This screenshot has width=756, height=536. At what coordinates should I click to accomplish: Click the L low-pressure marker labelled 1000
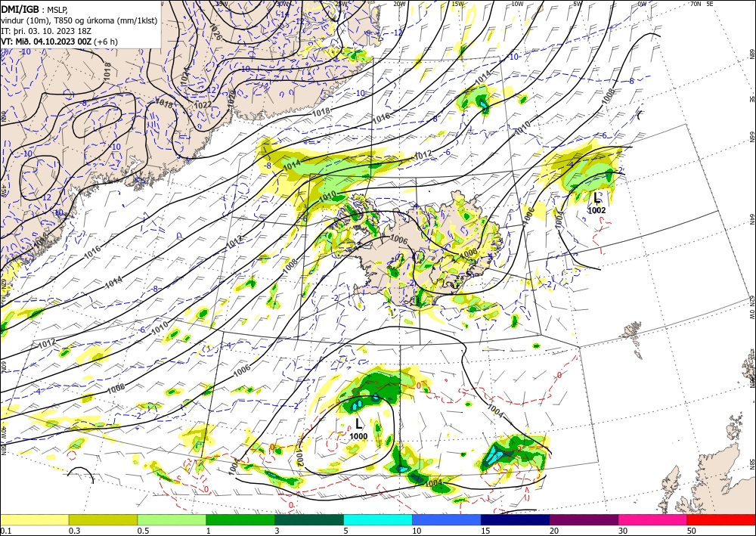358,424
